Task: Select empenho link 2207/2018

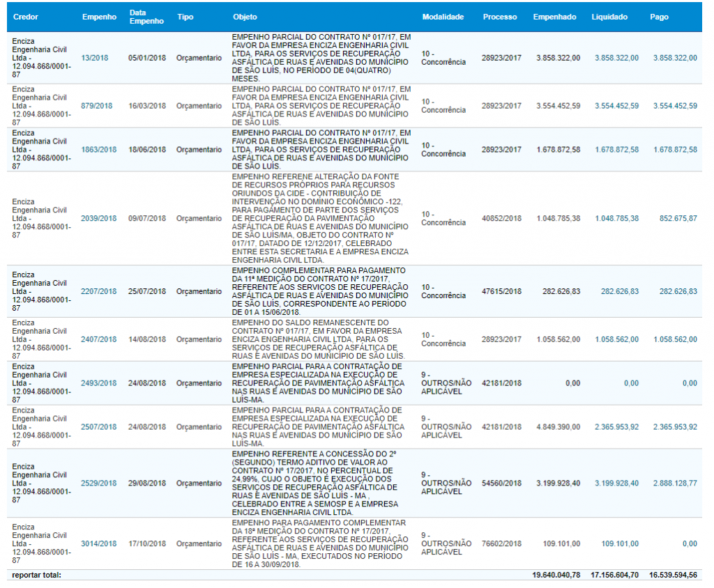Action: (98, 291)
